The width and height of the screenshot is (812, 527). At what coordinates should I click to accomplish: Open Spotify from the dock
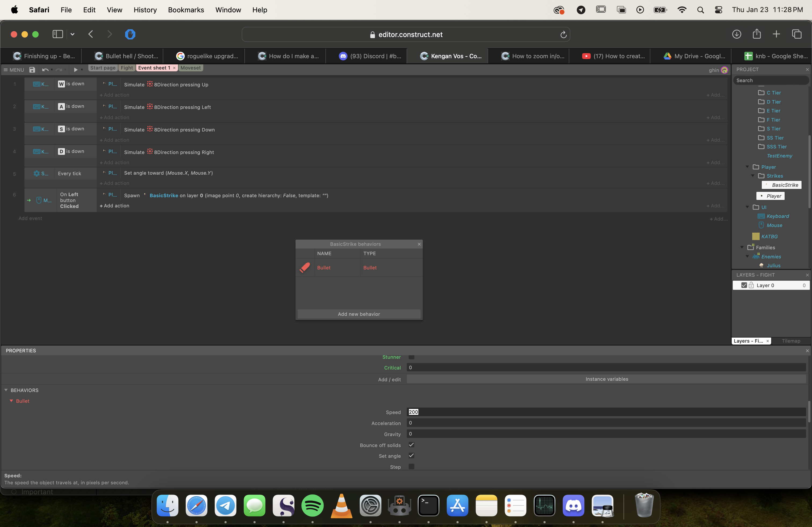pyautogui.click(x=312, y=505)
